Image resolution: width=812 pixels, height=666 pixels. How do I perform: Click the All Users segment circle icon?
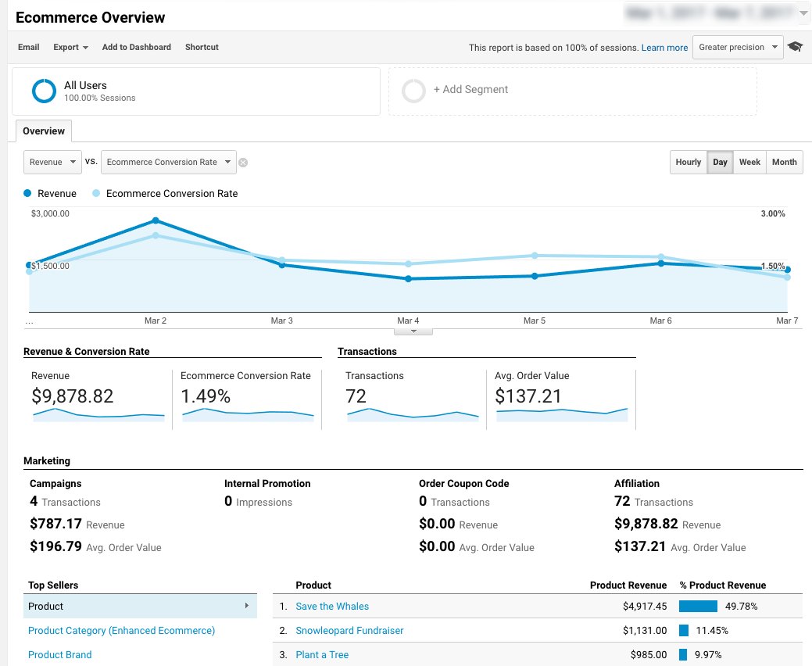[44, 91]
